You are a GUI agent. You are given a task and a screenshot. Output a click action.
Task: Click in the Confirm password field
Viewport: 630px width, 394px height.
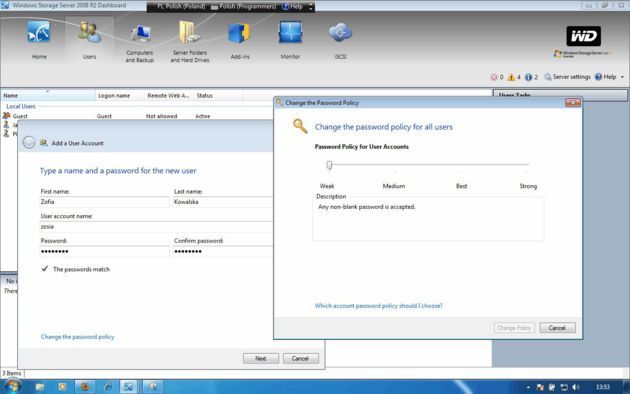pos(223,251)
